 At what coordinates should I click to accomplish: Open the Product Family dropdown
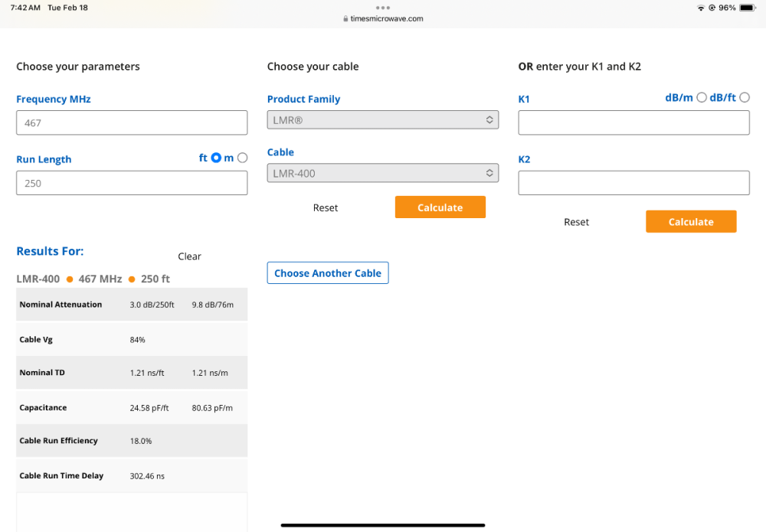point(382,120)
